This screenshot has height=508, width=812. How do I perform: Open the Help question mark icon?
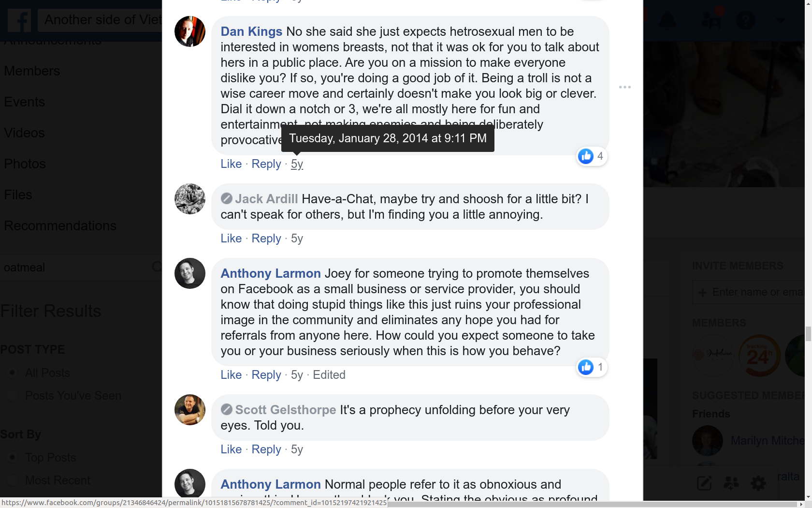tap(745, 20)
